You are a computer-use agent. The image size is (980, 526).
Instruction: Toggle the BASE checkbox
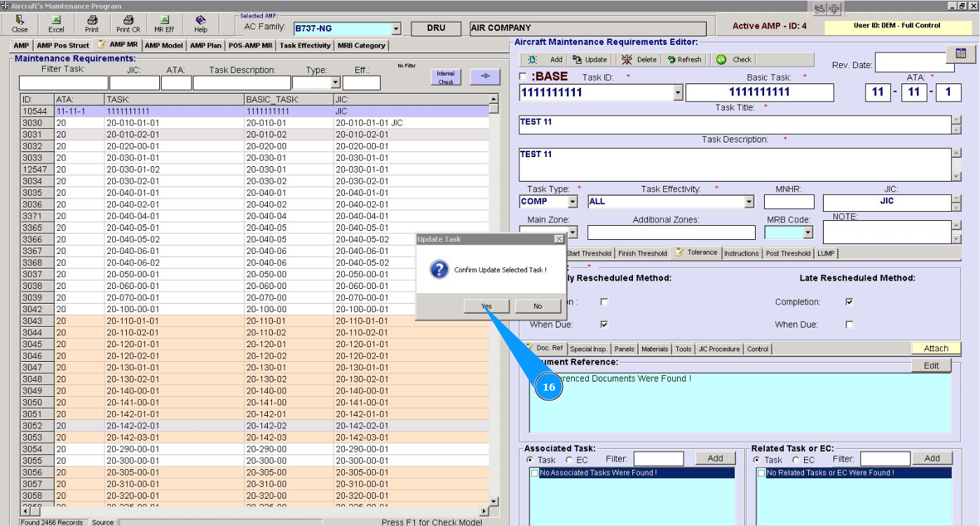coord(523,76)
